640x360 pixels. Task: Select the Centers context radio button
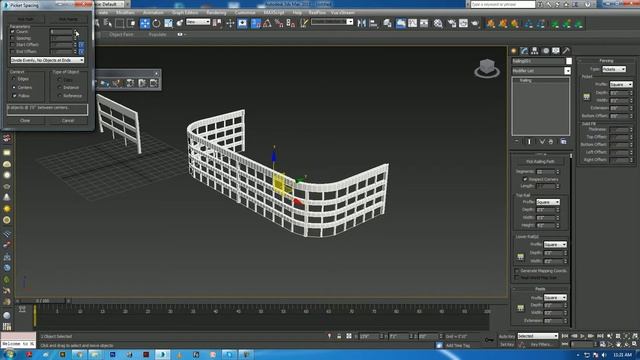(14, 87)
